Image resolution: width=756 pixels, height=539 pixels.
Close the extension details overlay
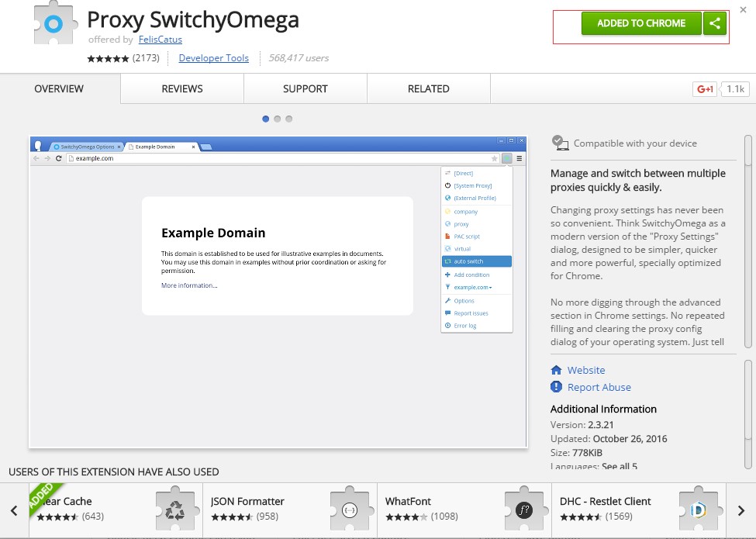[x=744, y=9]
